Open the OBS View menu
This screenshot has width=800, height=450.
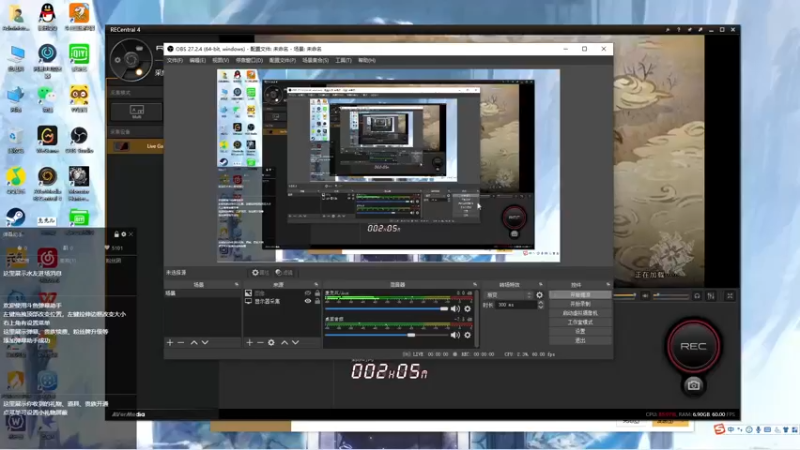(220, 60)
